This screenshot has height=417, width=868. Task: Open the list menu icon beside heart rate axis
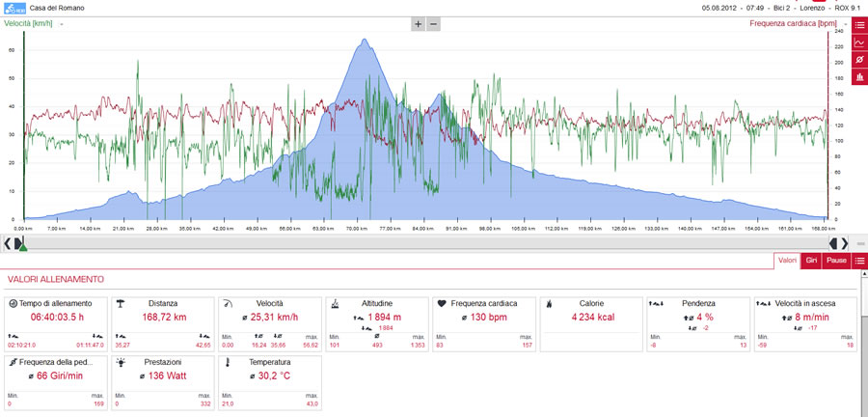pos(859,25)
